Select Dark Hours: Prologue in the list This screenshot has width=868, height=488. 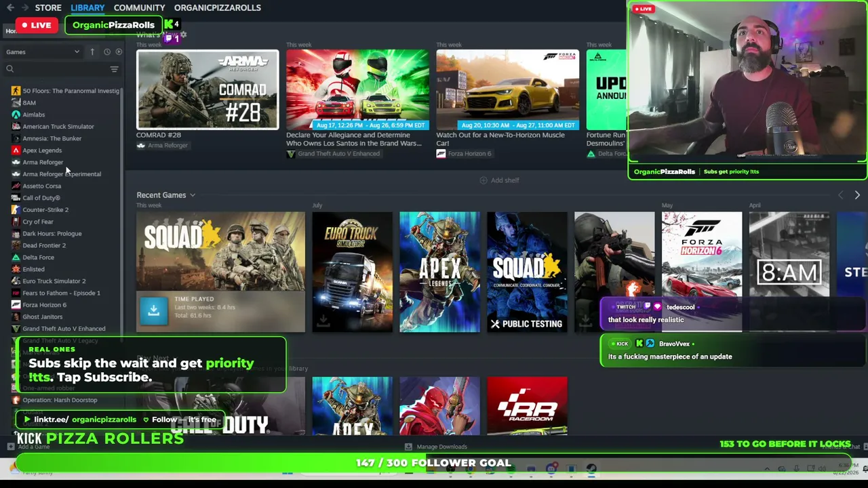pos(52,233)
